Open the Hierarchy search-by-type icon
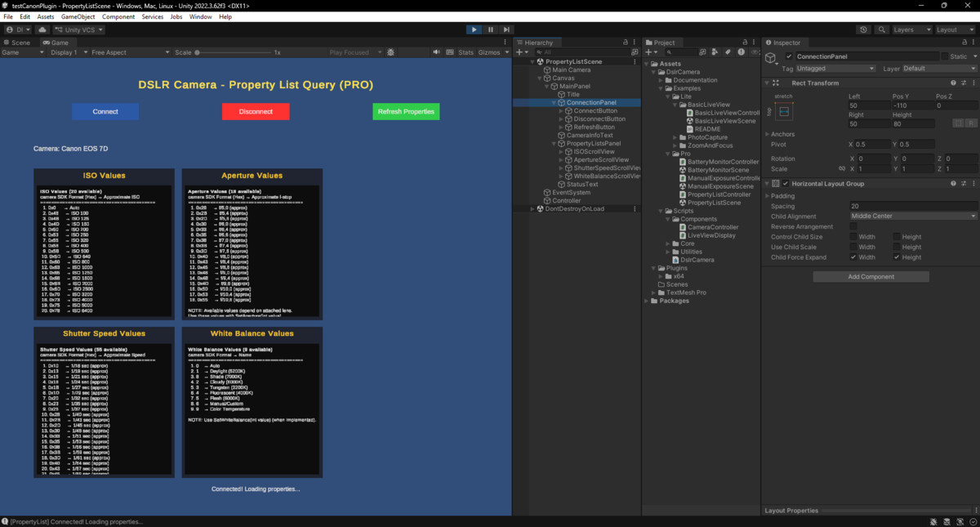Screen dimensions: 980x527 [x=635, y=52]
